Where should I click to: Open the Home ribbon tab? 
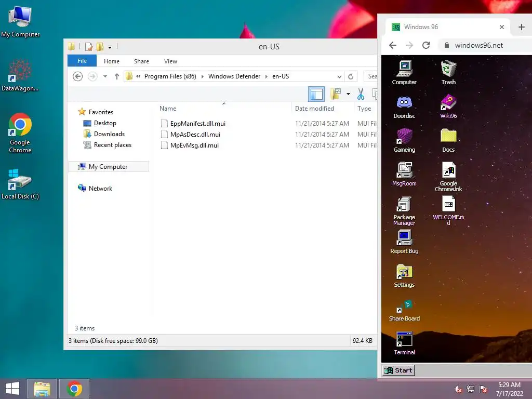[x=112, y=61]
